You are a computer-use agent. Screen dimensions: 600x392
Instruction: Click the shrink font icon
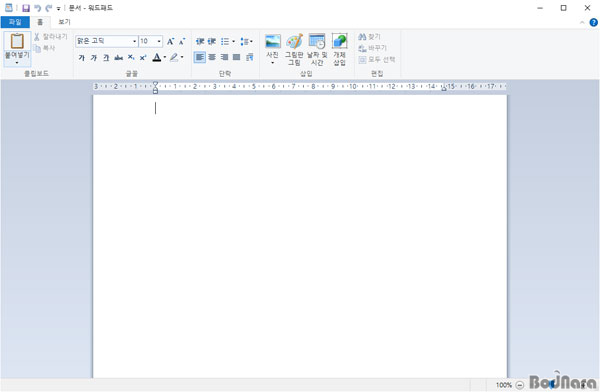pos(182,41)
